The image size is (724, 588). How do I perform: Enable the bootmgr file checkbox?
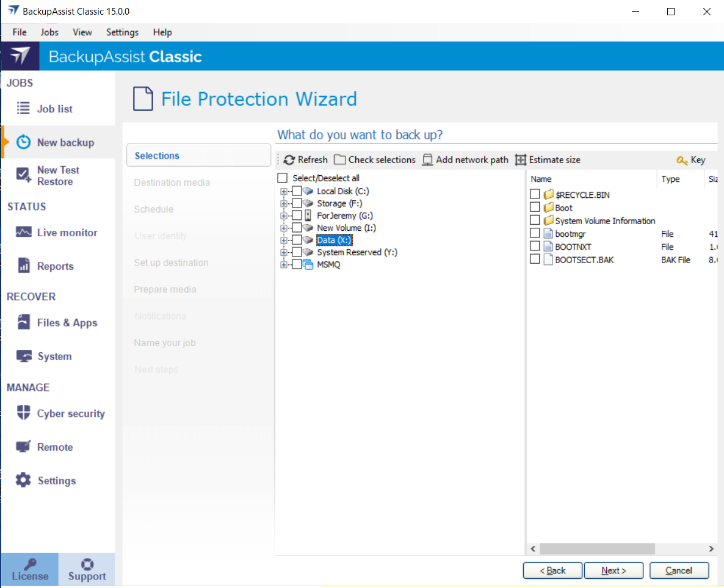[535, 234]
